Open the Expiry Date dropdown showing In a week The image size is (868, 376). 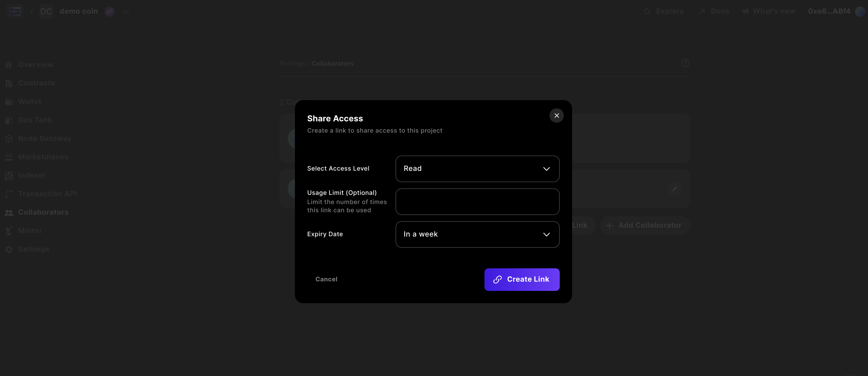point(477,234)
